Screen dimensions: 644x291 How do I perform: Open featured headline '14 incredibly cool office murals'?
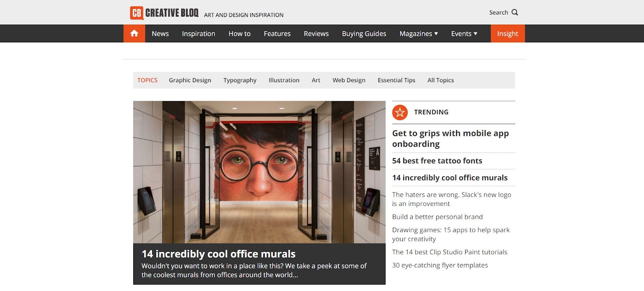point(219,254)
